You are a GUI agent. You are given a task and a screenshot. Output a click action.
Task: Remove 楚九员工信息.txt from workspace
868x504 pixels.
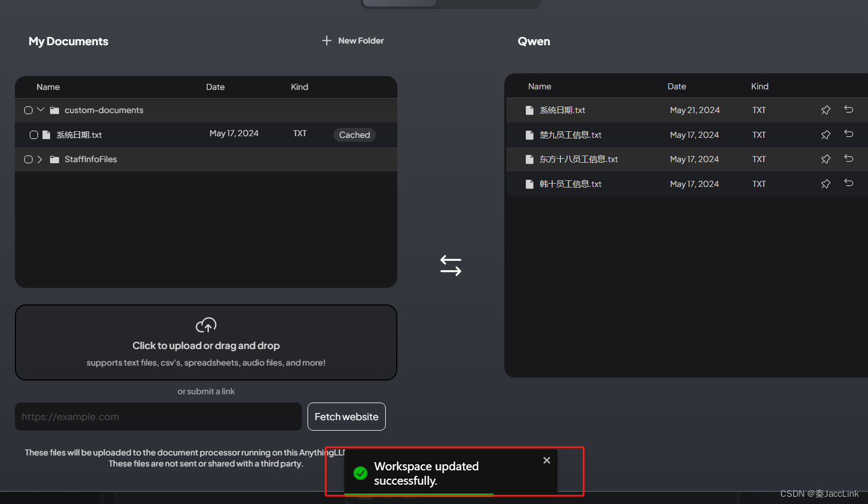tap(849, 134)
